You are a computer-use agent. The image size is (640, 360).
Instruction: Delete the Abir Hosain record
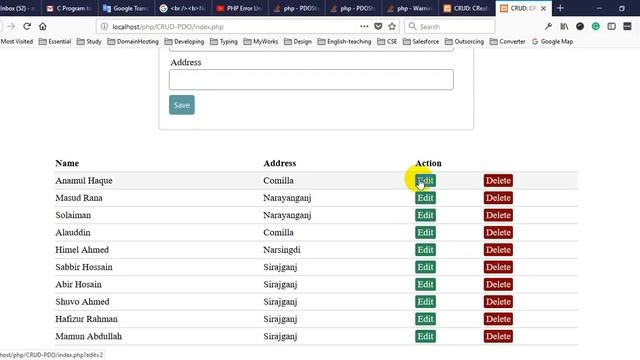[498, 284]
